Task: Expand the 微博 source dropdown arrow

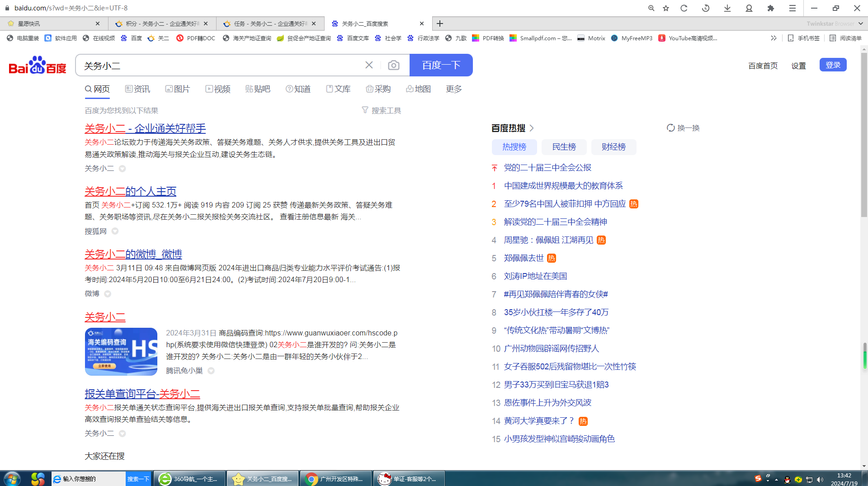Action: pyautogui.click(x=108, y=294)
